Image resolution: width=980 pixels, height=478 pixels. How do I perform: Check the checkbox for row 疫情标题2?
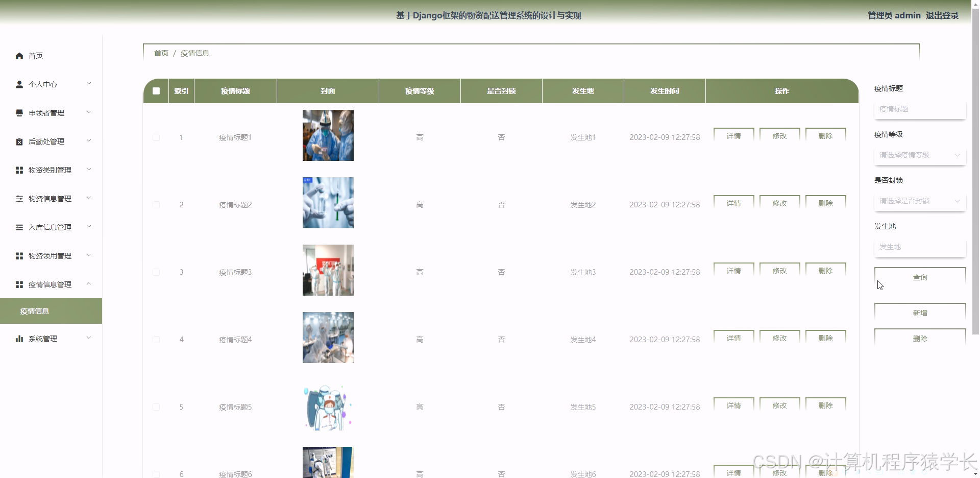(156, 205)
